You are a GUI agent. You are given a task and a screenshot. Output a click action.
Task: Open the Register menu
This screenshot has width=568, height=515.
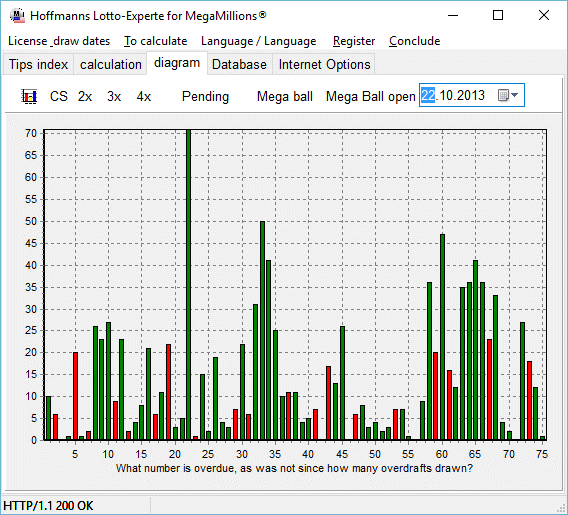pos(354,41)
